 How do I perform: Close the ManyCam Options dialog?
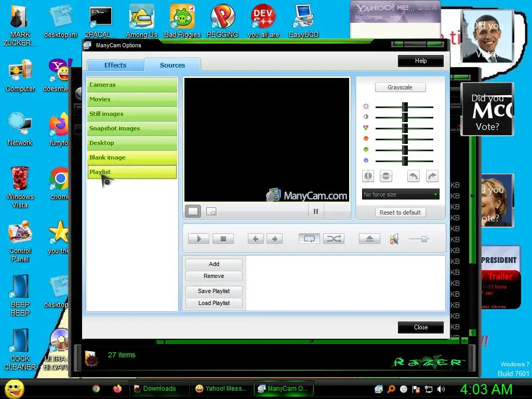point(421,327)
